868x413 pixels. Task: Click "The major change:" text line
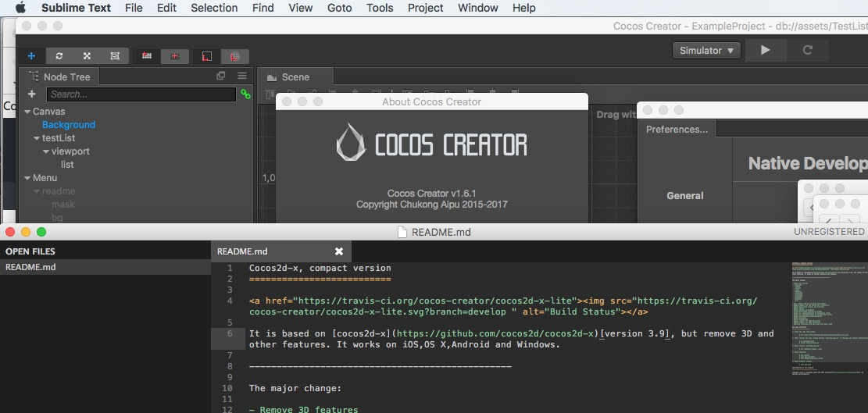click(295, 389)
